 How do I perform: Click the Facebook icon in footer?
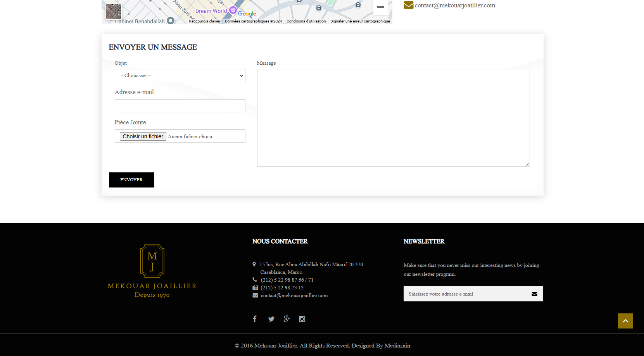click(255, 319)
